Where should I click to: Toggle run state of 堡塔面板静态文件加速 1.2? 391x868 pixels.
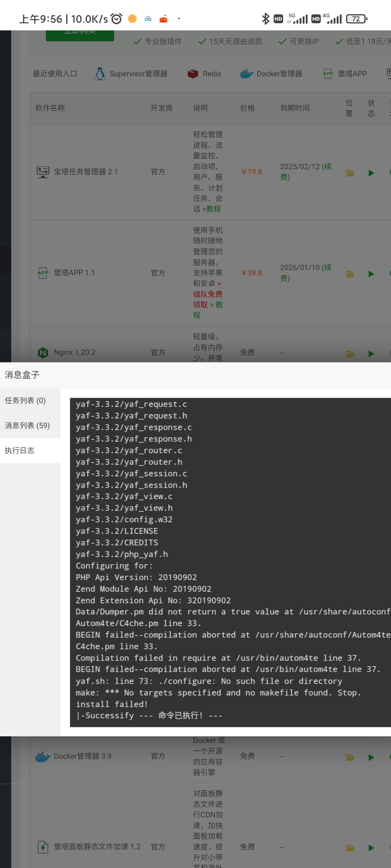click(x=371, y=848)
